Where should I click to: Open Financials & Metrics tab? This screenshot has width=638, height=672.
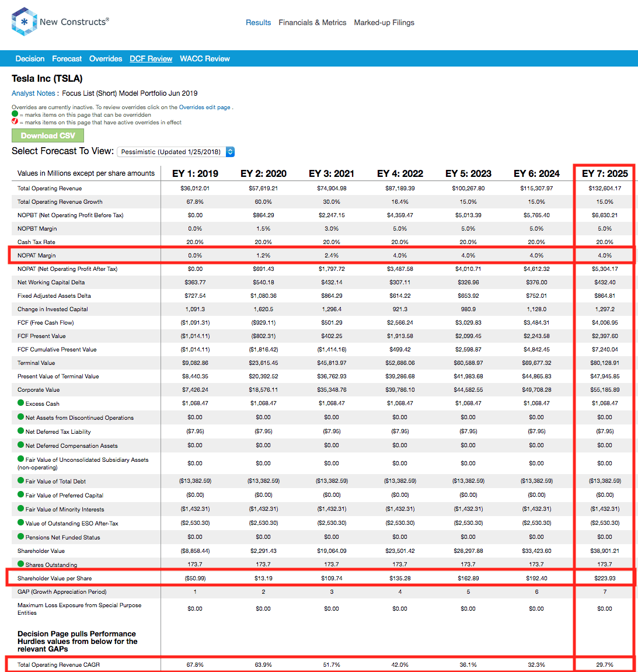point(312,22)
